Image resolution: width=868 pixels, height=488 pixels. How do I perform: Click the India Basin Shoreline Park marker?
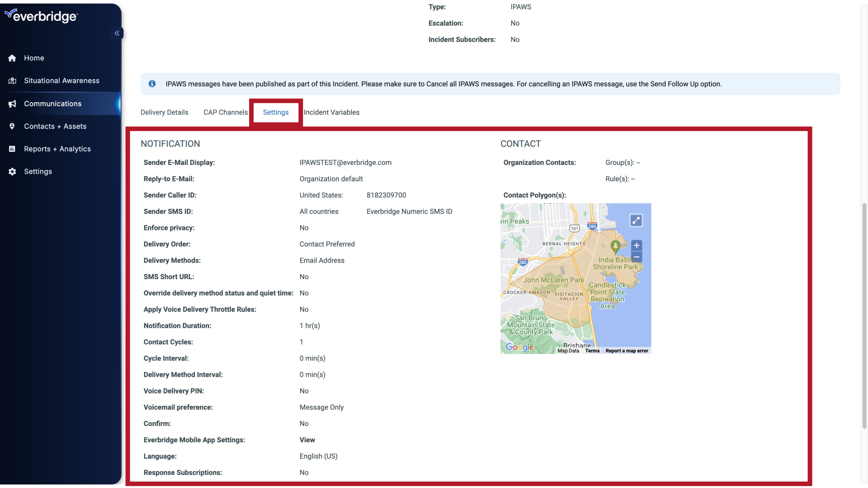click(615, 247)
